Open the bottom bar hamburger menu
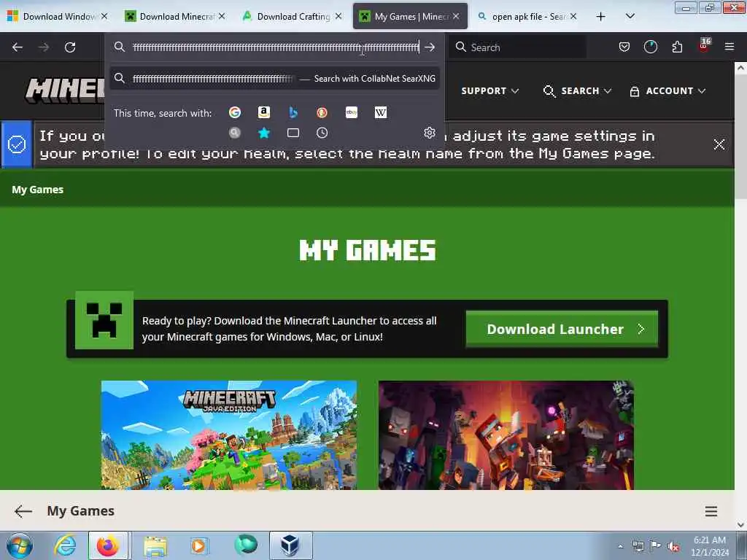The width and height of the screenshot is (747, 560). pos(711,511)
